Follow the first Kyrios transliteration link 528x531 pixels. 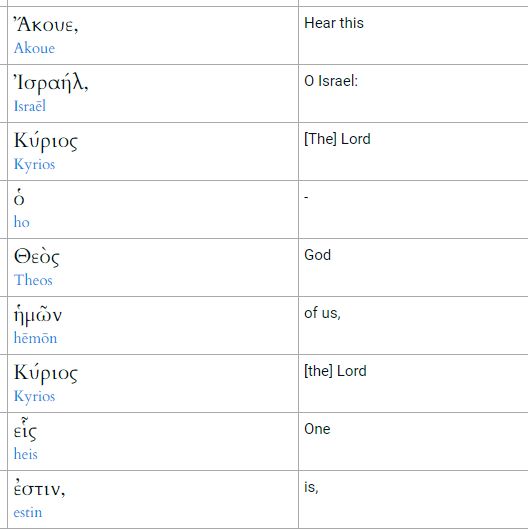[x=34, y=165]
